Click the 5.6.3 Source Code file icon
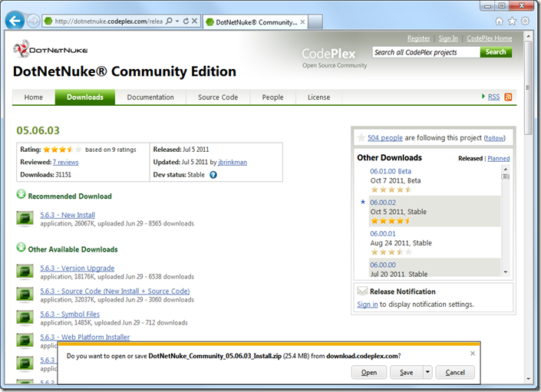541x392 pixels. [x=25, y=295]
